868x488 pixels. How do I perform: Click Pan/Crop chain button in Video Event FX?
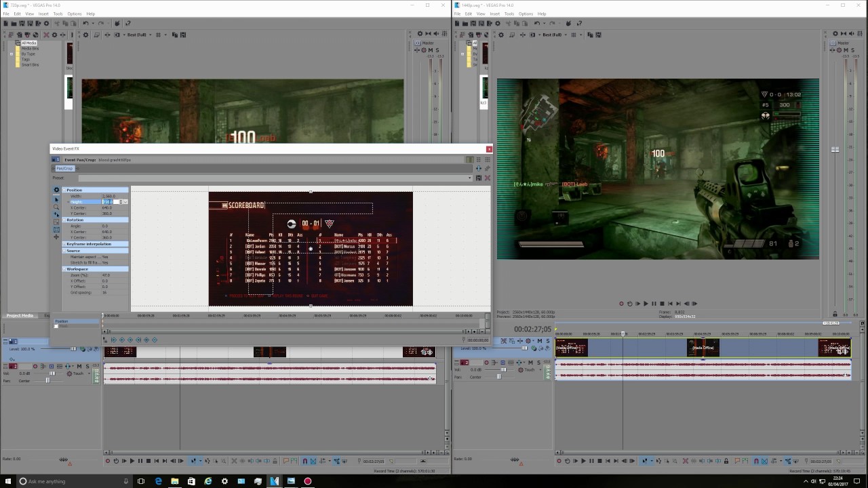point(64,168)
